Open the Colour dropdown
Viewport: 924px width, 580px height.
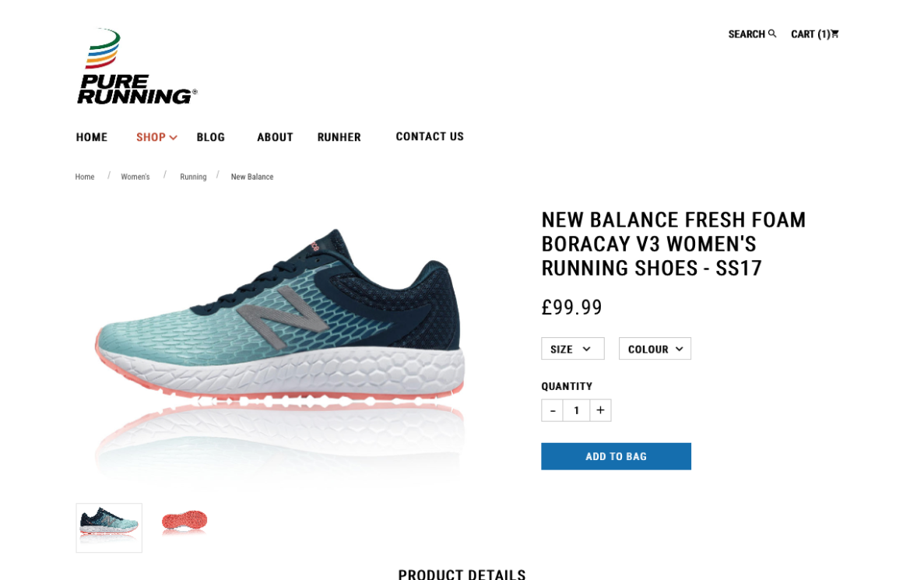(x=655, y=348)
